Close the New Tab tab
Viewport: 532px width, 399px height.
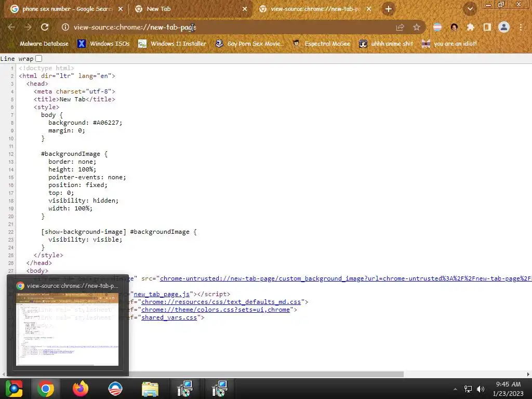point(245,9)
